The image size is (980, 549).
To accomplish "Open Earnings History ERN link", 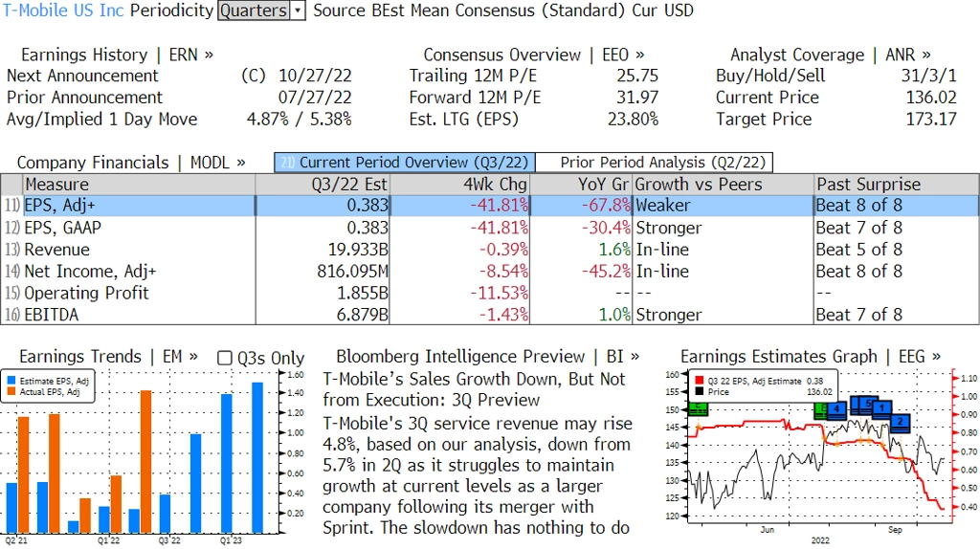I will [117, 55].
